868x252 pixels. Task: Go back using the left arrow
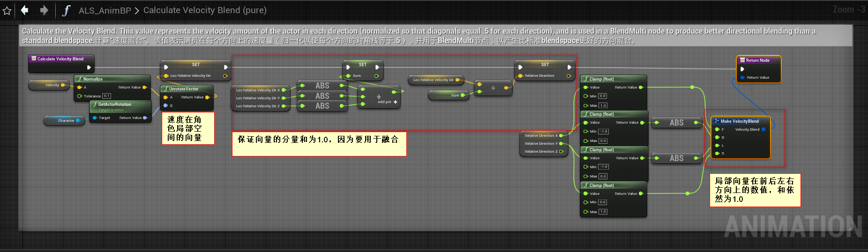click(24, 10)
